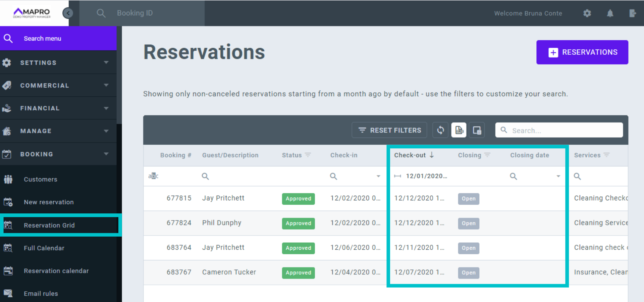The image size is (644, 302).
Task: Click the logout icon in header
Action: coord(633,13)
